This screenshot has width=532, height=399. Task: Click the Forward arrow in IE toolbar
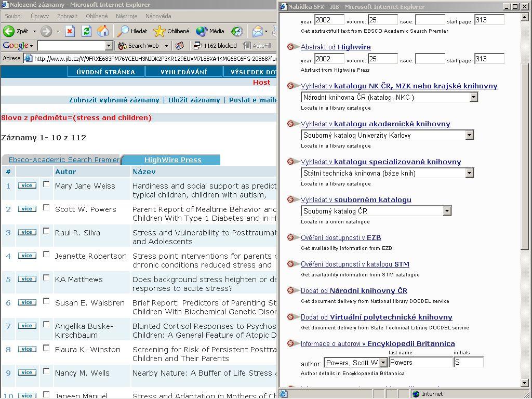tap(46, 31)
